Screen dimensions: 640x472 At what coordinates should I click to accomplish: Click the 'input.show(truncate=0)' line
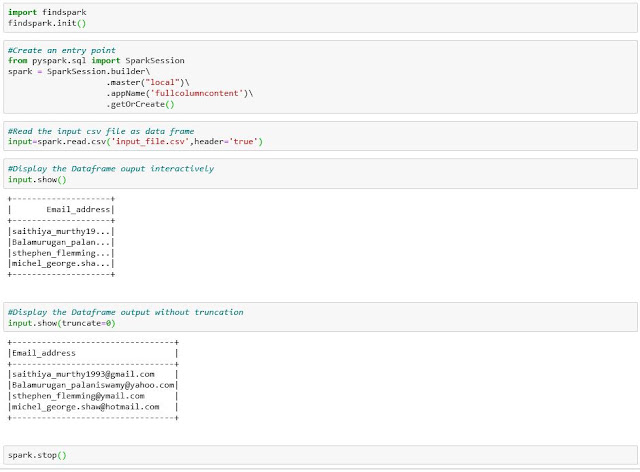point(62,323)
